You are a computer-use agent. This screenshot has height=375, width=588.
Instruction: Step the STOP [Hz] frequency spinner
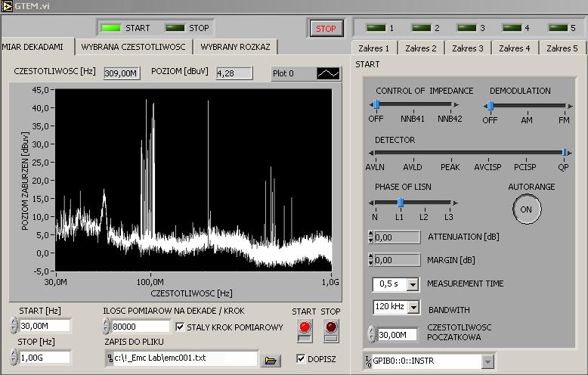[x=14, y=357]
